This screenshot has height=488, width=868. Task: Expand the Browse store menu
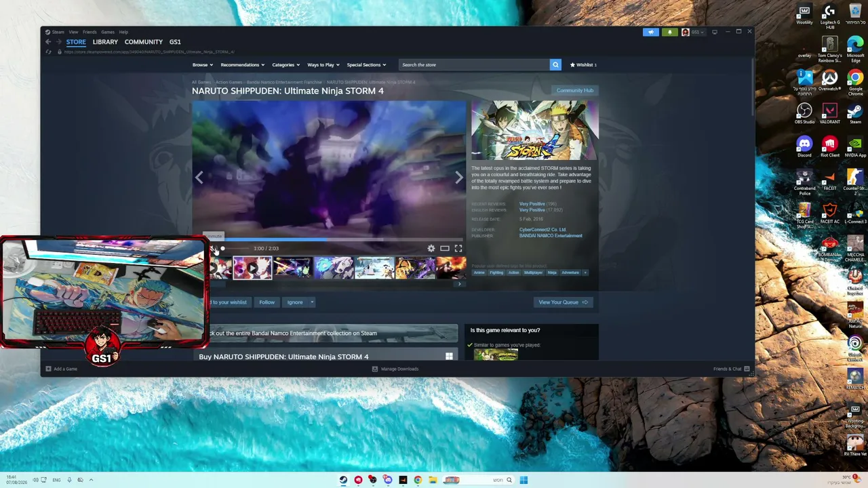203,65
